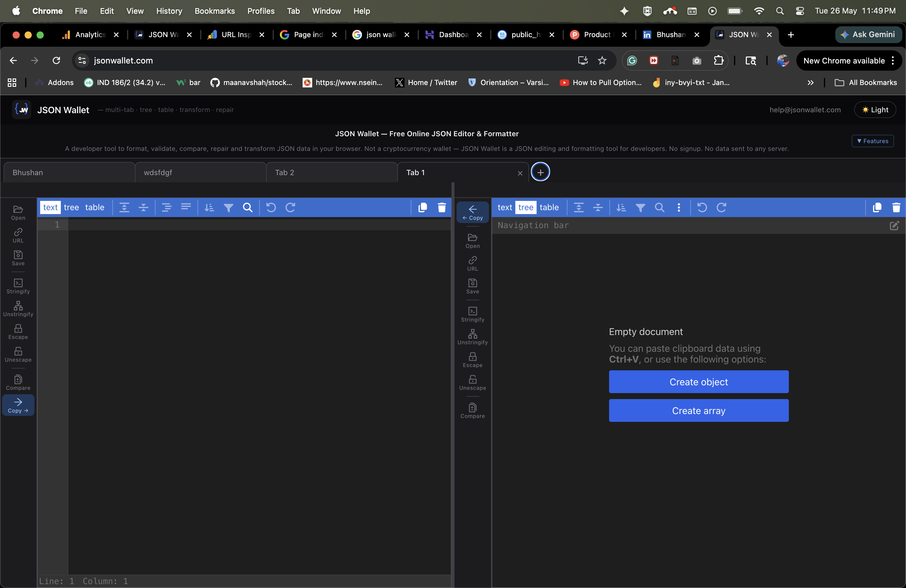The width and height of the screenshot is (906, 588).
Task: Click Unescape in middle sidebar
Action: click(x=472, y=383)
